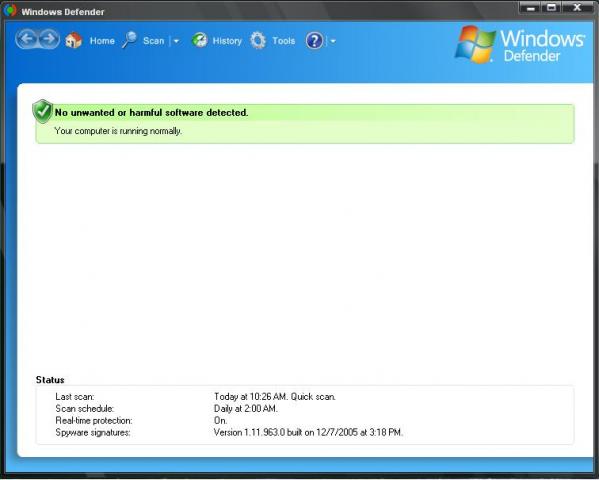Click the Windows Defender flag logo
Screen dimensions: 599x480
pyautogui.click(x=475, y=44)
